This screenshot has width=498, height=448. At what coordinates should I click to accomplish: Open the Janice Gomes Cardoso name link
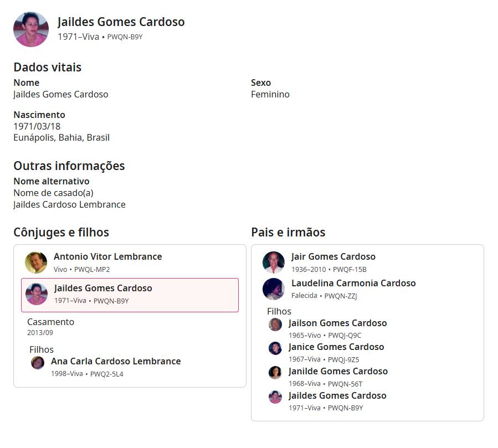pyautogui.click(x=336, y=347)
